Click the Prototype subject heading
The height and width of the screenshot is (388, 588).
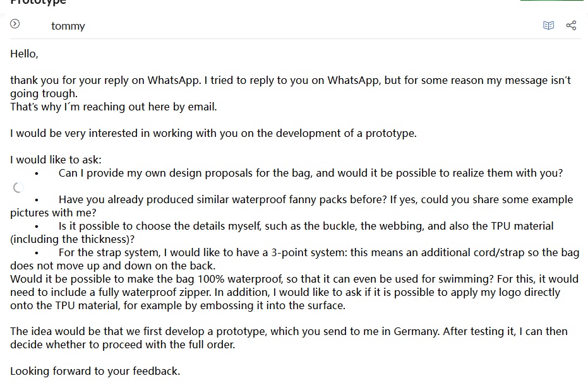click(38, 2)
